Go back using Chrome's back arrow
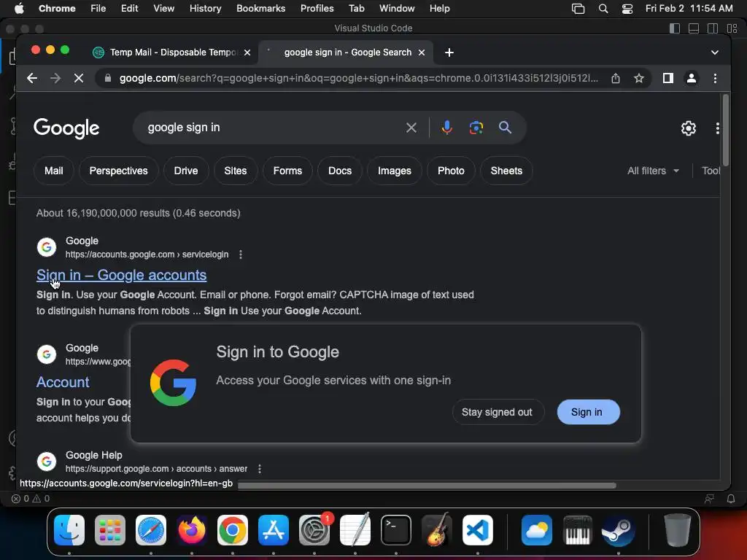This screenshot has width=747, height=560. (x=32, y=78)
